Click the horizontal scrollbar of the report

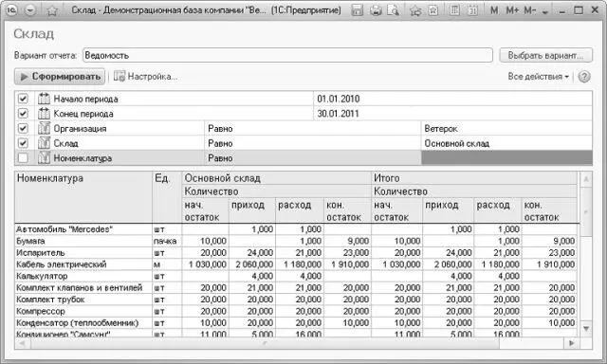click(296, 343)
